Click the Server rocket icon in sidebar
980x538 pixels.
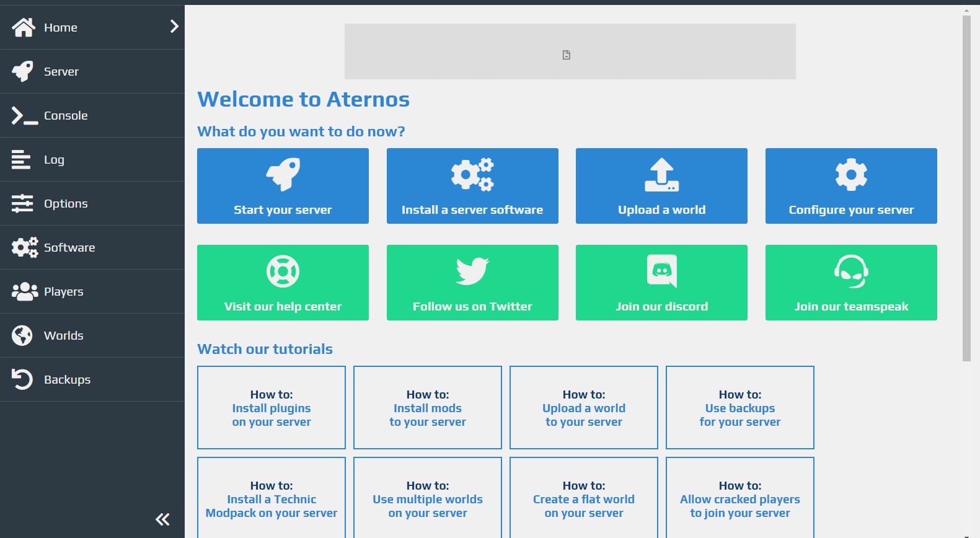23,71
